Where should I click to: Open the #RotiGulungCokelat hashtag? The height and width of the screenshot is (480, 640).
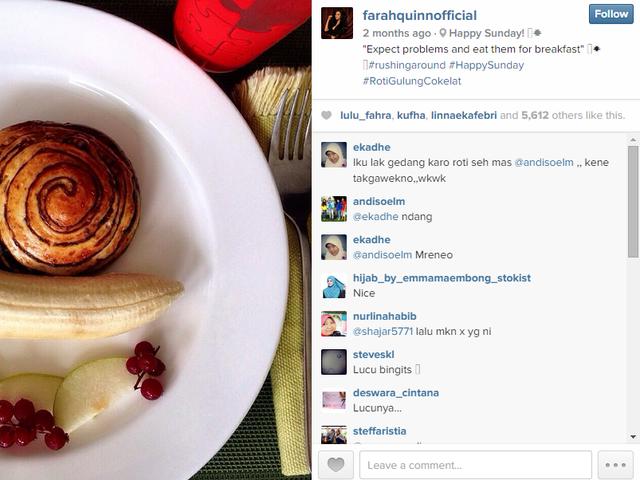(x=412, y=81)
